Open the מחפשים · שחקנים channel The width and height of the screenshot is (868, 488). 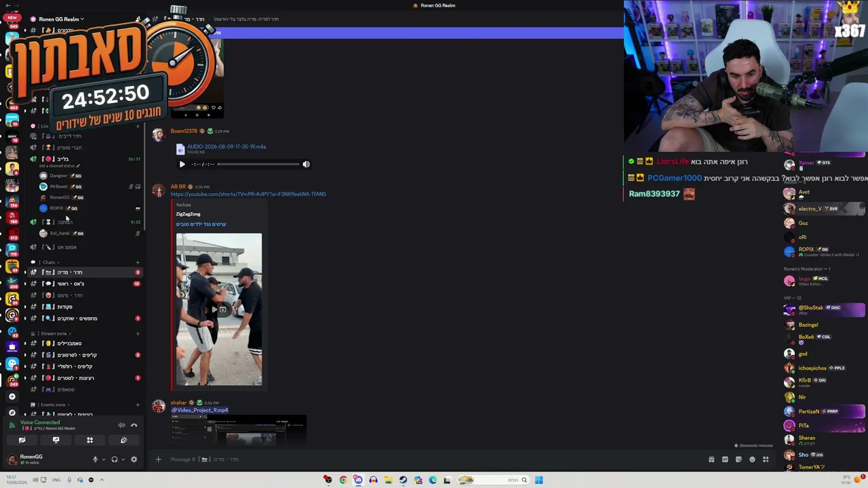pos(85,319)
